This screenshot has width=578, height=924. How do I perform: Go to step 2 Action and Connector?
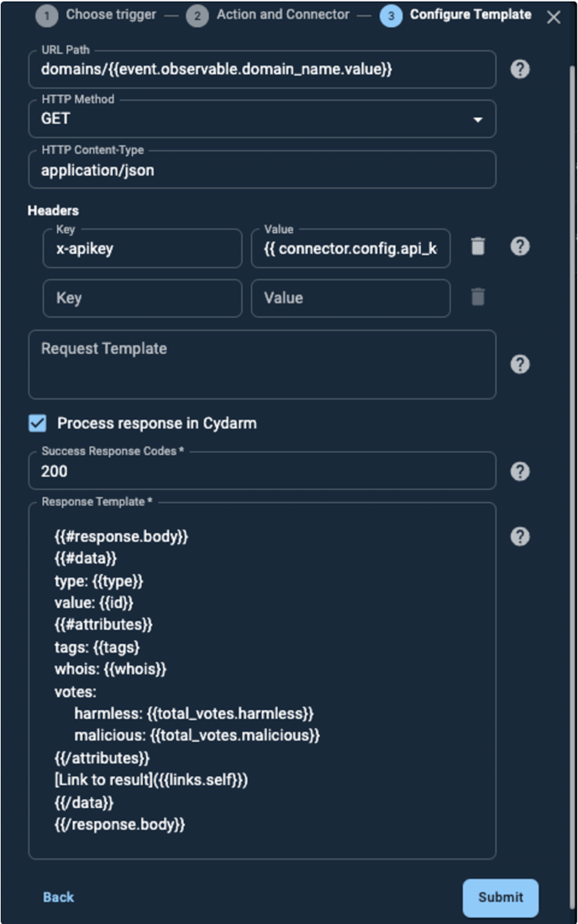pyautogui.click(x=268, y=15)
